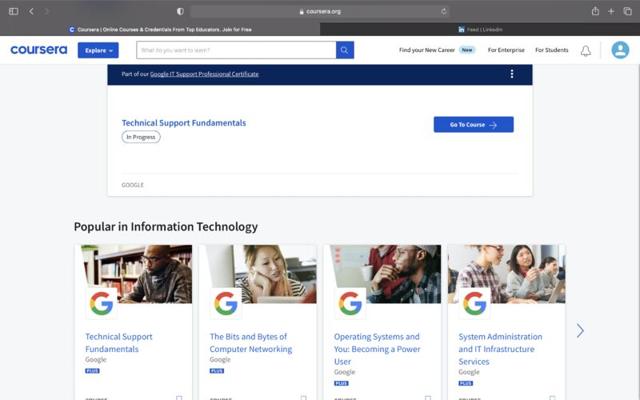
Task: Click Safari forward arrow
Action: pyautogui.click(x=47, y=11)
